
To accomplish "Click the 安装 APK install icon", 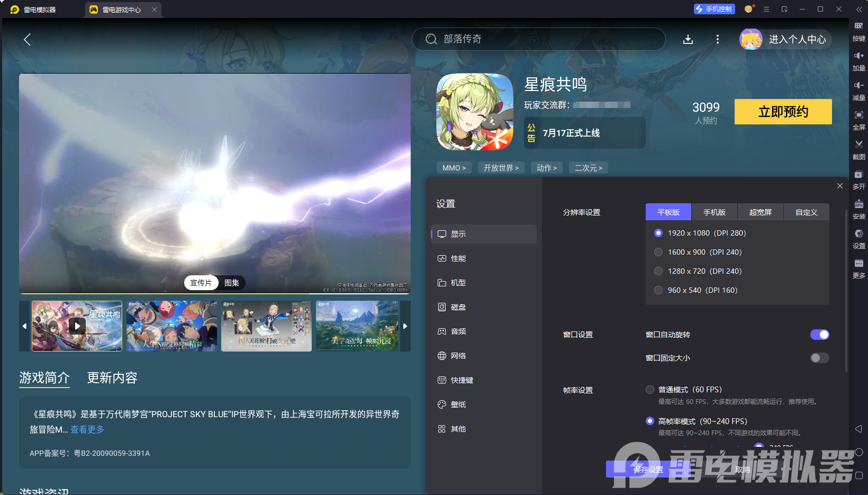I will (x=858, y=209).
